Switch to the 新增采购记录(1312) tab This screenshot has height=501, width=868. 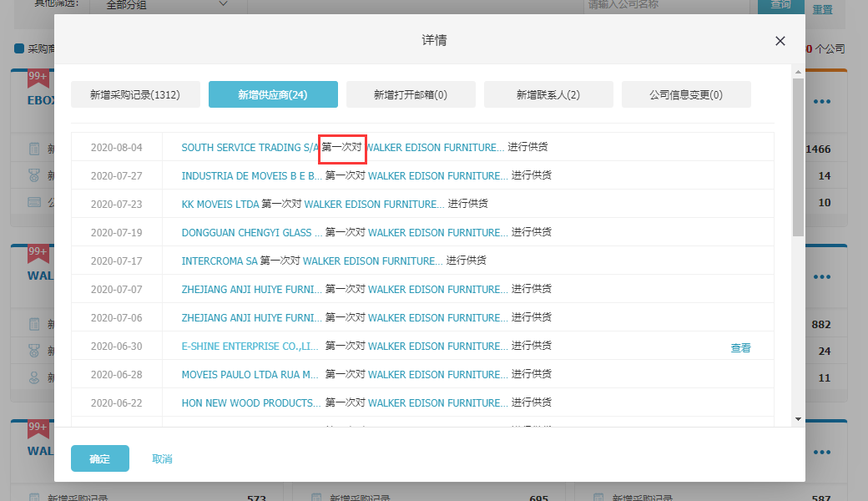pyautogui.click(x=135, y=95)
